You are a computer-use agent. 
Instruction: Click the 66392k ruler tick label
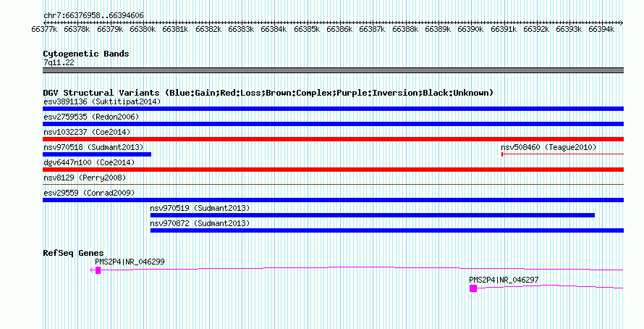click(536, 30)
